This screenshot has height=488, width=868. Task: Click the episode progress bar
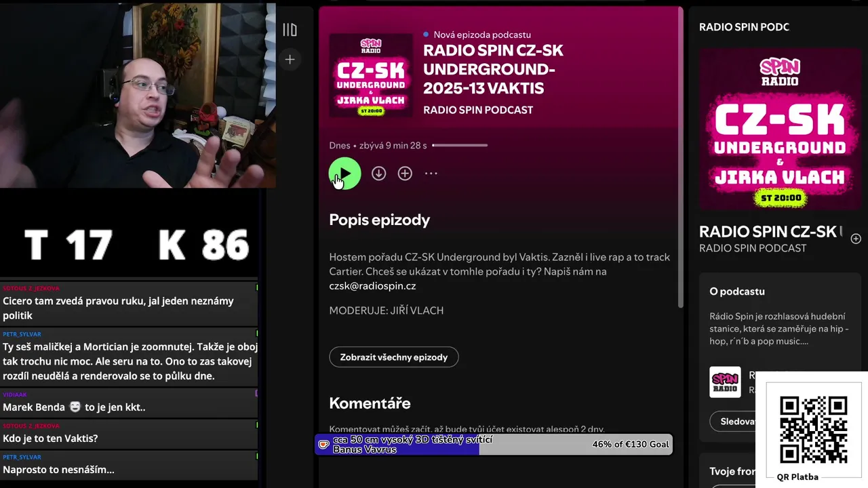(x=460, y=145)
